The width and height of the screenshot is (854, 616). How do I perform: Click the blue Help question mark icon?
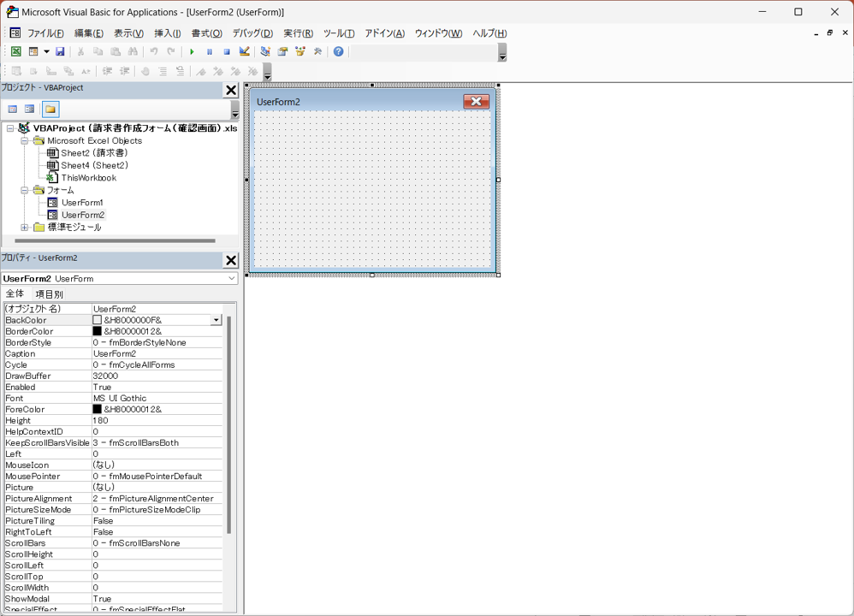(x=339, y=51)
